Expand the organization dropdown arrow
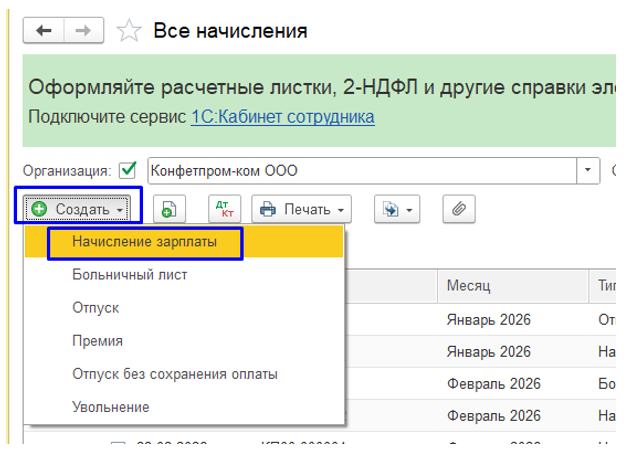This screenshot has height=452, width=628. pos(588,171)
